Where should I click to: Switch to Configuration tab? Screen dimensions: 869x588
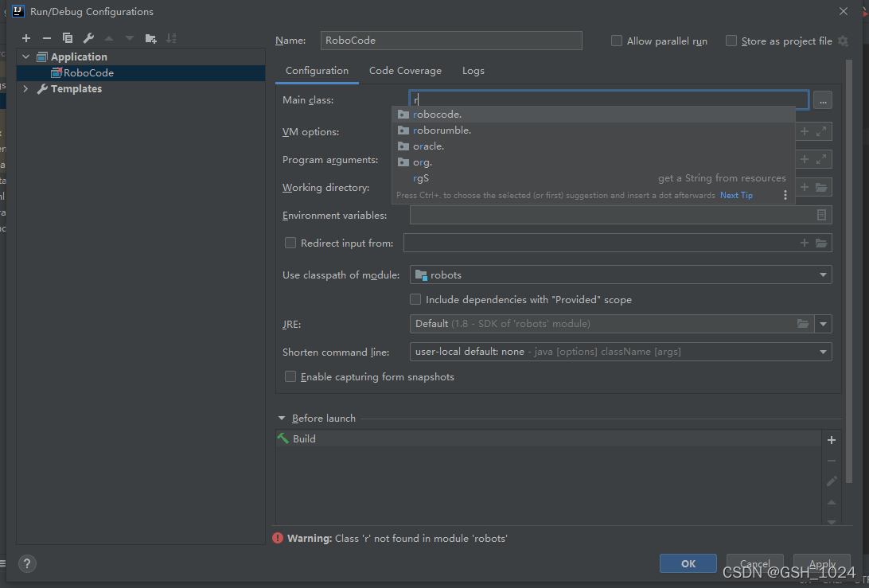(317, 71)
